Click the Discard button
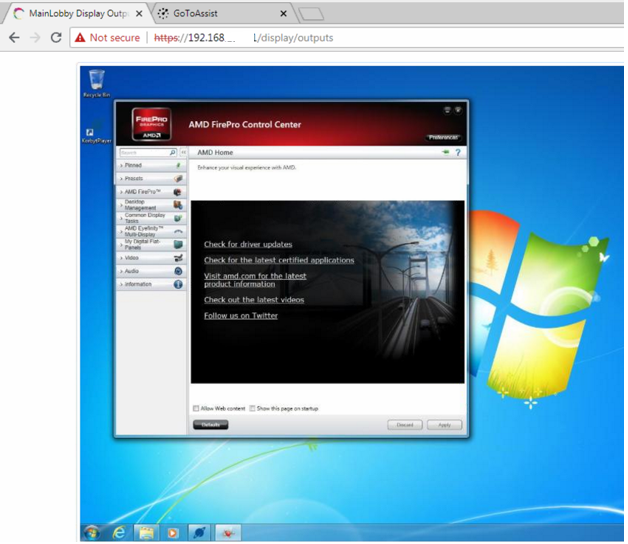This screenshot has height=544, width=628. point(405,425)
